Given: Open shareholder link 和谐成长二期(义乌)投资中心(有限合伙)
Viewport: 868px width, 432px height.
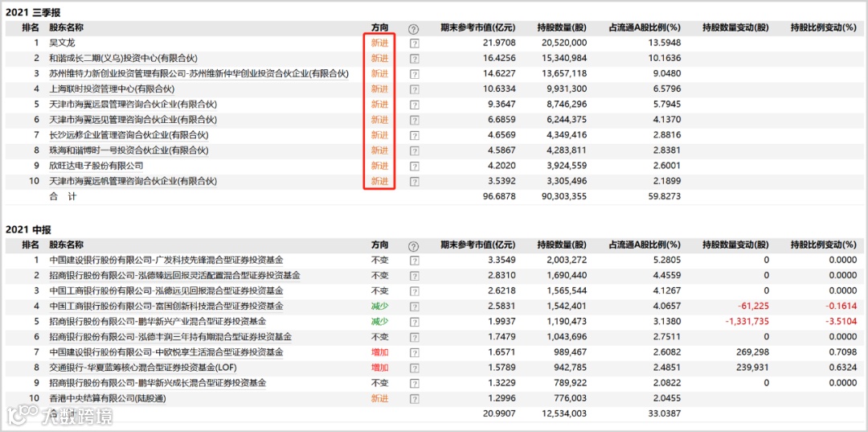Looking at the screenshot, I should click(124, 58).
